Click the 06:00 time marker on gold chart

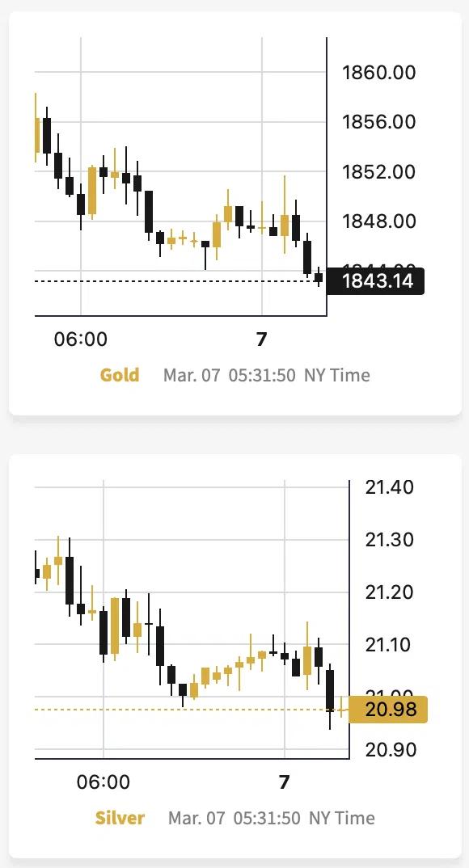pos(81,339)
